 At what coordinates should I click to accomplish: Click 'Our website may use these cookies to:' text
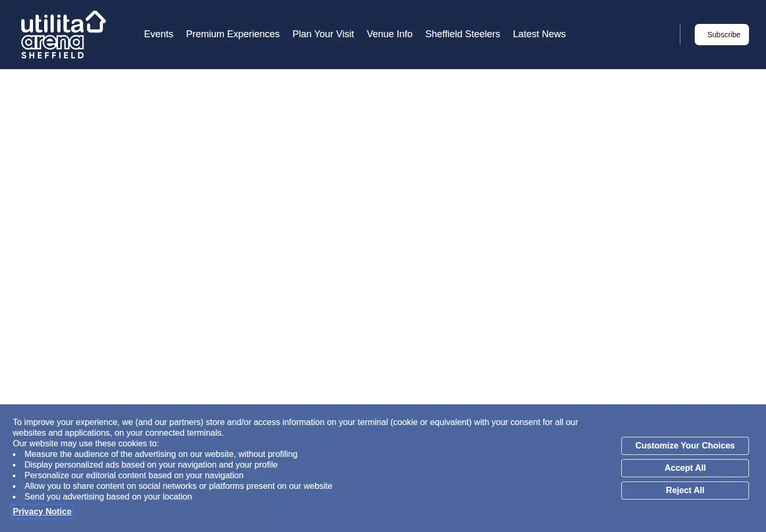click(x=86, y=444)
